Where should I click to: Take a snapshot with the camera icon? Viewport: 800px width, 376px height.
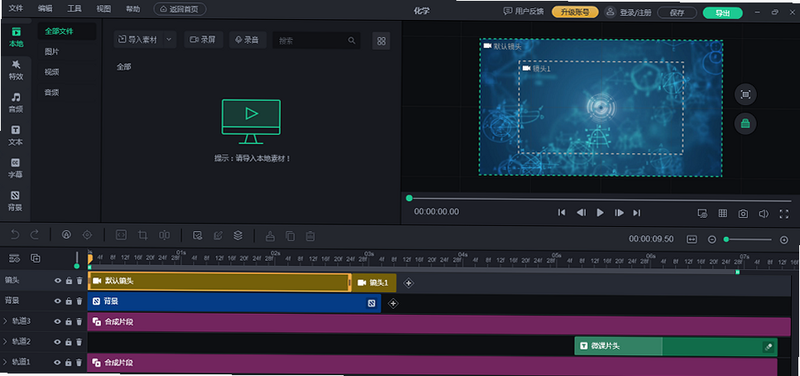pos(743,214)
